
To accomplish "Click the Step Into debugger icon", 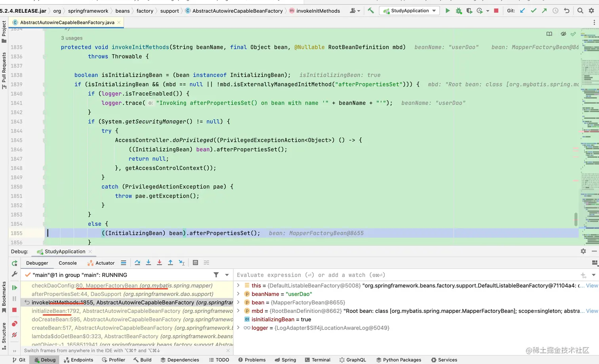I will click(149, 263).
